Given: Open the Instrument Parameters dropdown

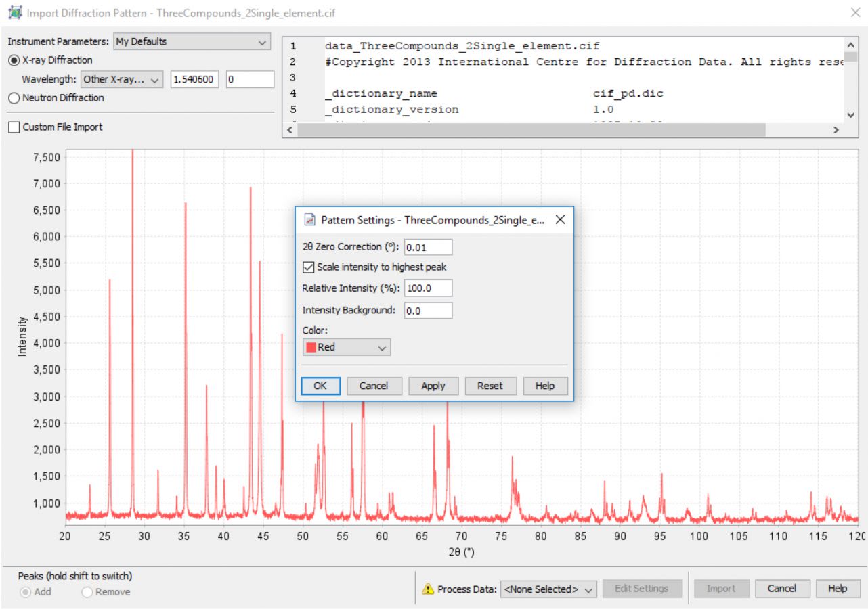Looking at the screenshot, I should tap(192, 42).
